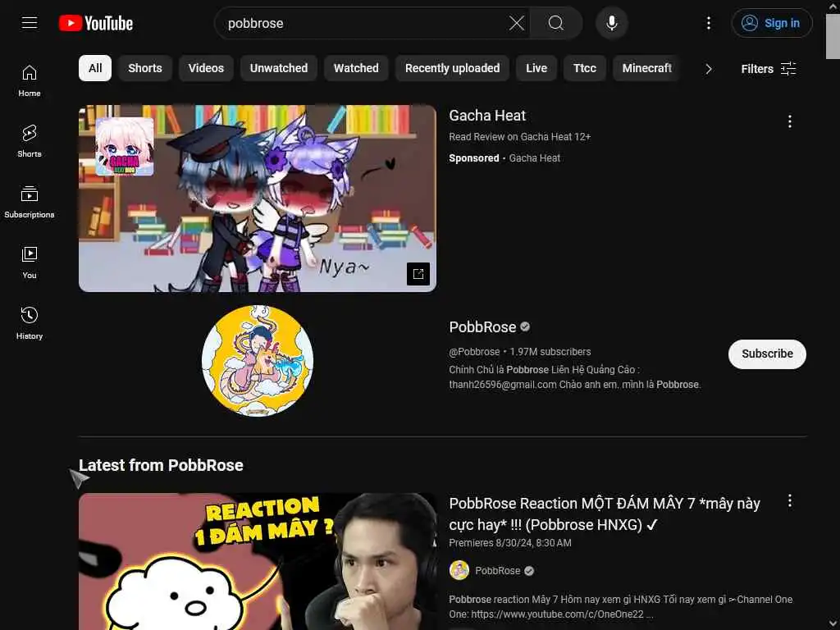The image size is (840, 630).
Task: Open the Gacha Heat ad title
Action: (487, 115)
